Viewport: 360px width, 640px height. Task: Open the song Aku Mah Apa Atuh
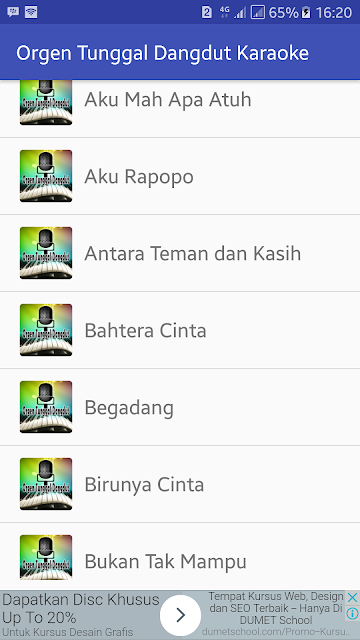point(180,109)
